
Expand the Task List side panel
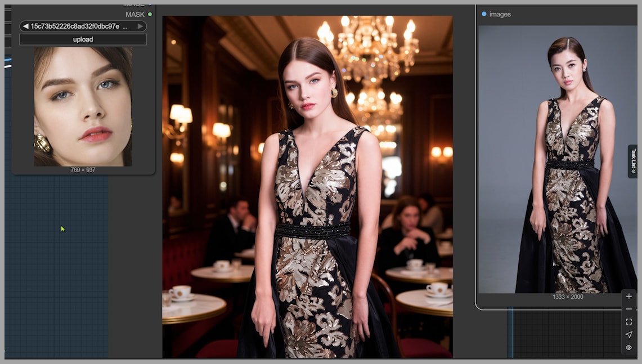(x=632, y=161)
